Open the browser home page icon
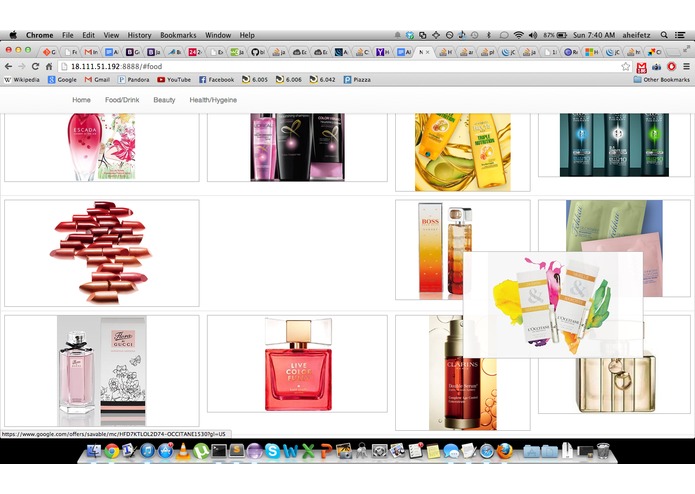 point(49,66)
